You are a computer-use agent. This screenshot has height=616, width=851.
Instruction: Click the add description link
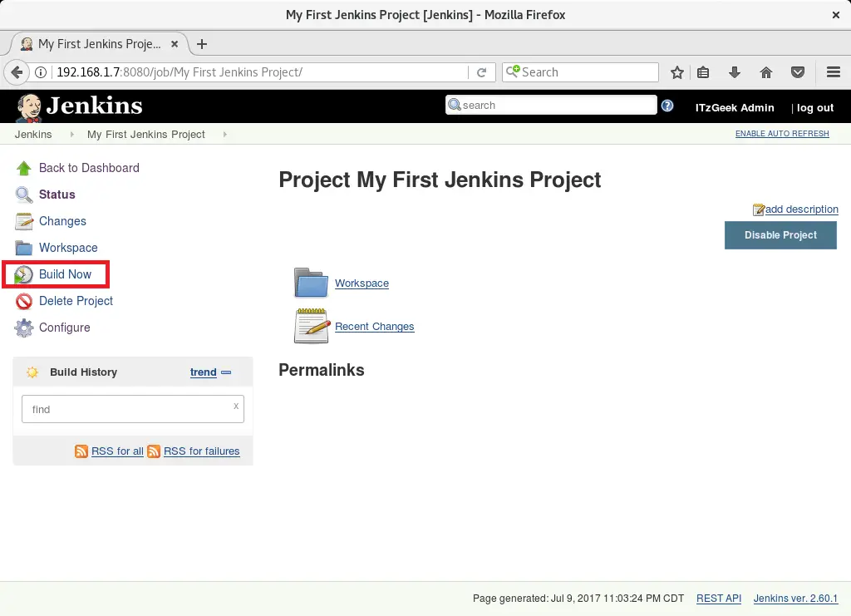(x=802, y=209)
